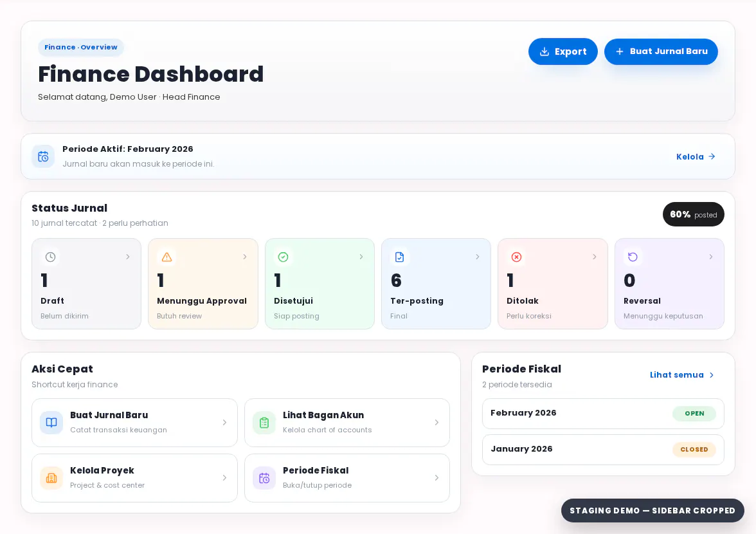756x534 pixels.
Task: Open the Lihat semua link in Periode Fiskal
Action: 681,375
